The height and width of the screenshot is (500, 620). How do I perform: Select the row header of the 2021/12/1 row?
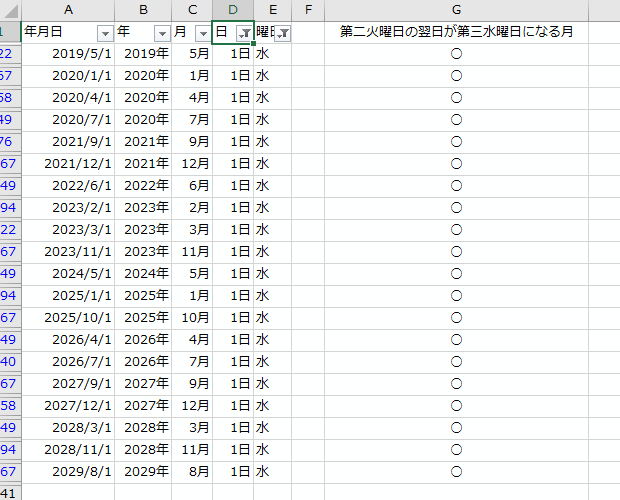pyautogui.click(x=10, y=164)
